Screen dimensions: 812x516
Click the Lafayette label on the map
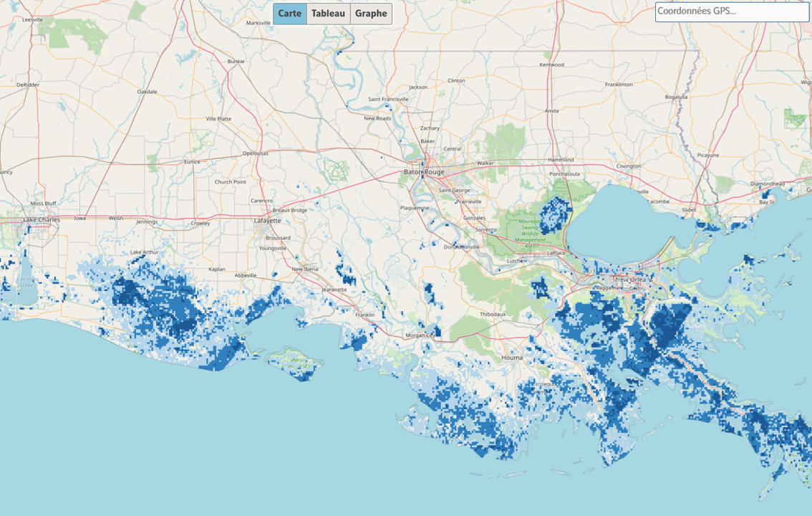pyautogui.click(x=267, y=221)
